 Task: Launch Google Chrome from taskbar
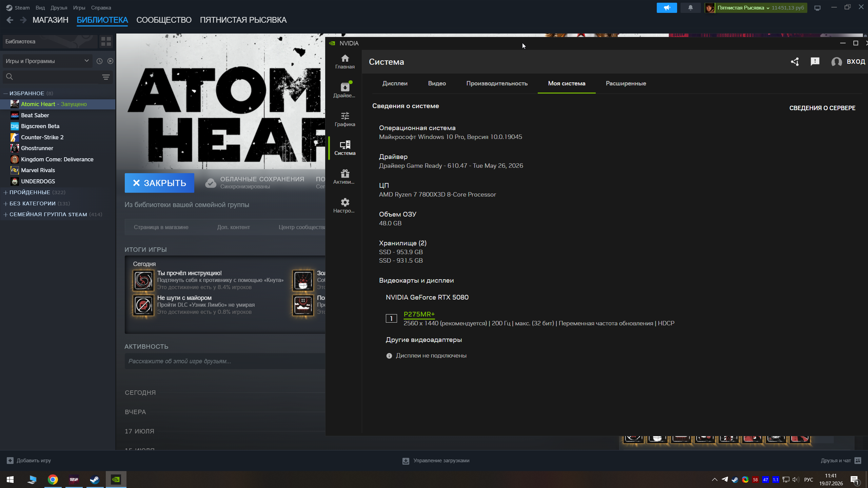53,480
